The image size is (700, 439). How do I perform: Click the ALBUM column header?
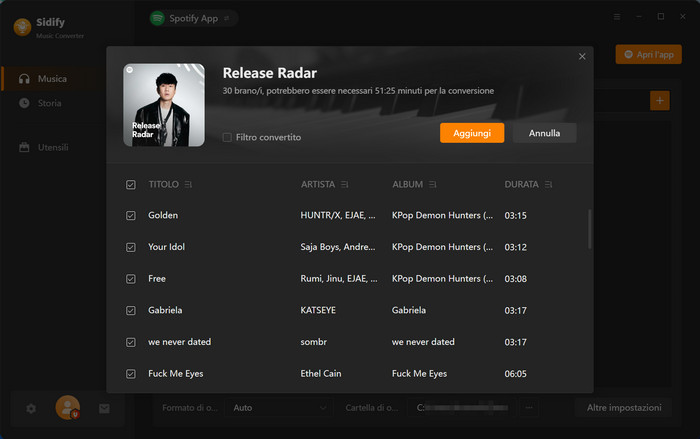pos(407,184)
